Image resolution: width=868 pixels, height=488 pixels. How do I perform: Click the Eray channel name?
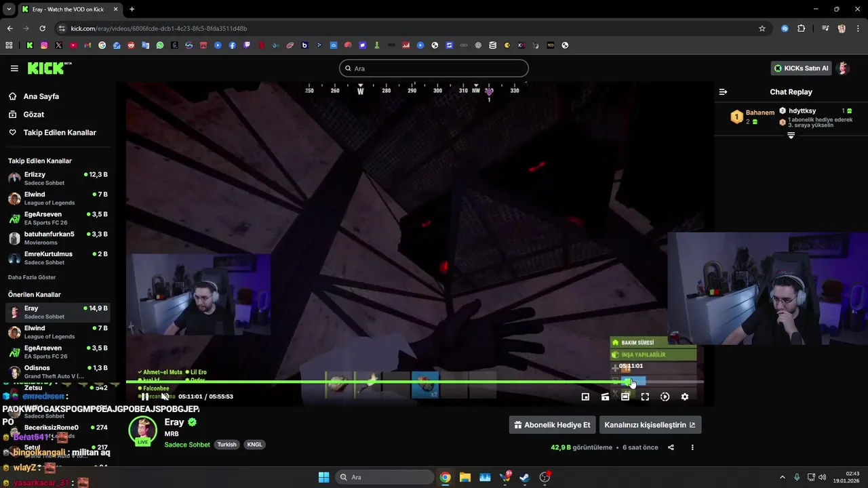point(174,422)
